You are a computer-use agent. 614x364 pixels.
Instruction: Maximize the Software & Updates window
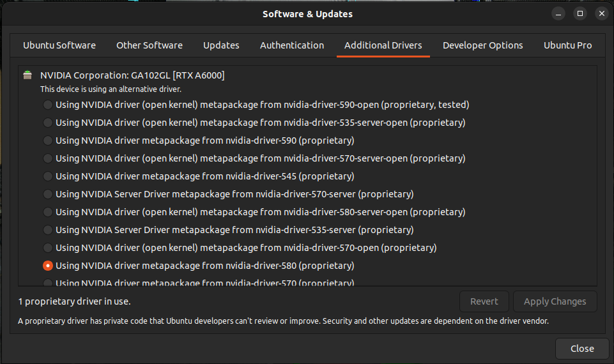(x=580, y=13)
